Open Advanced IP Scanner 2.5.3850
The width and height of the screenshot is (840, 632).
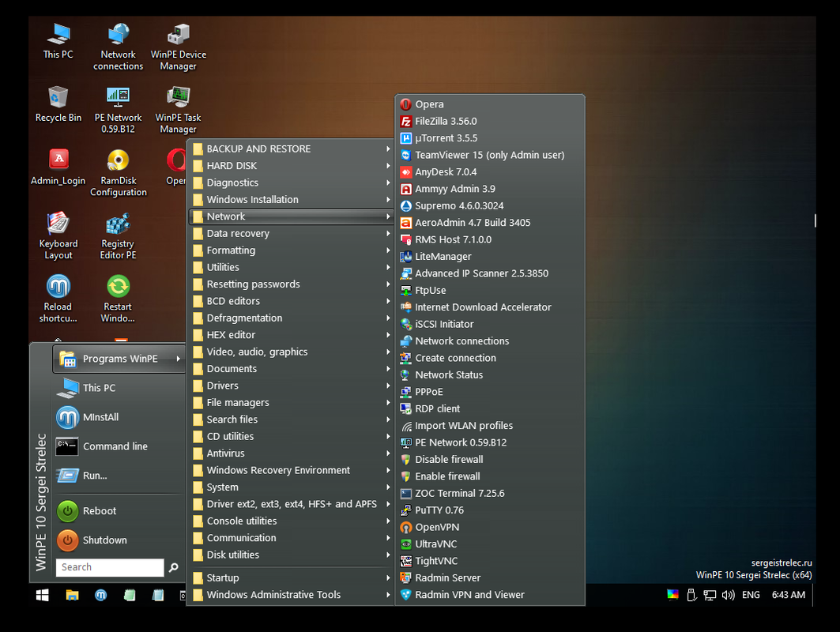(x=490, y=273)
